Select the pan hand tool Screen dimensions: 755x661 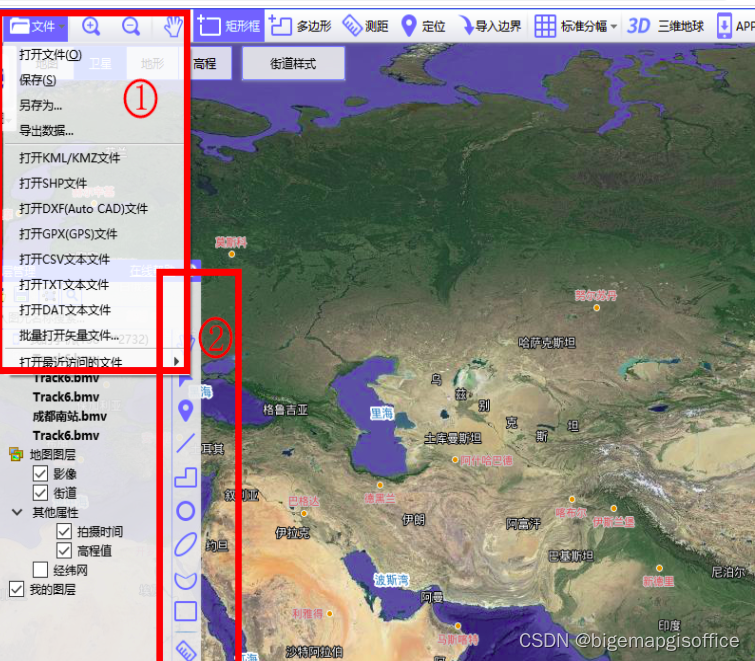click(x=173, y=26)
